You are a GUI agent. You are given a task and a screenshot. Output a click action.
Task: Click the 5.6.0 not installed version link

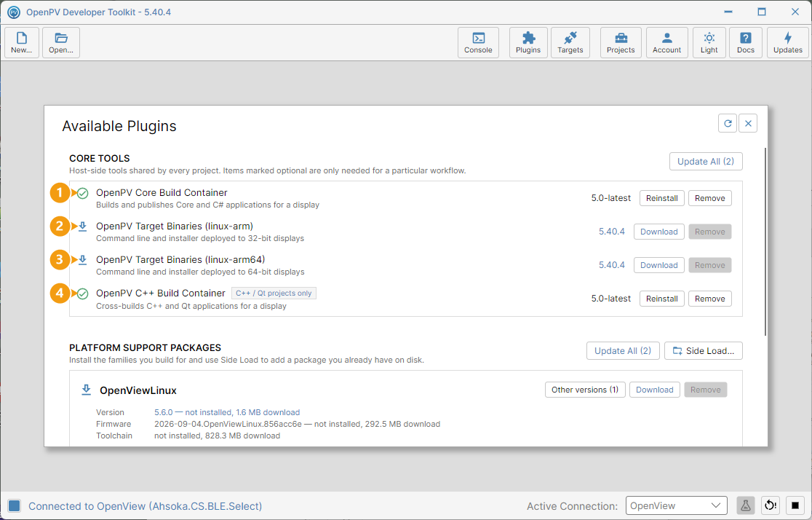point(227,412)
